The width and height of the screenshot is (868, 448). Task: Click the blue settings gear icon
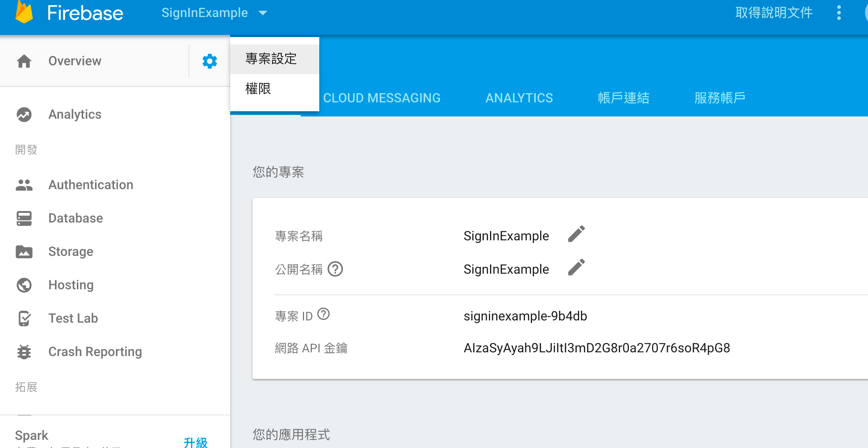pyautogui.click(x=210, y=61)
